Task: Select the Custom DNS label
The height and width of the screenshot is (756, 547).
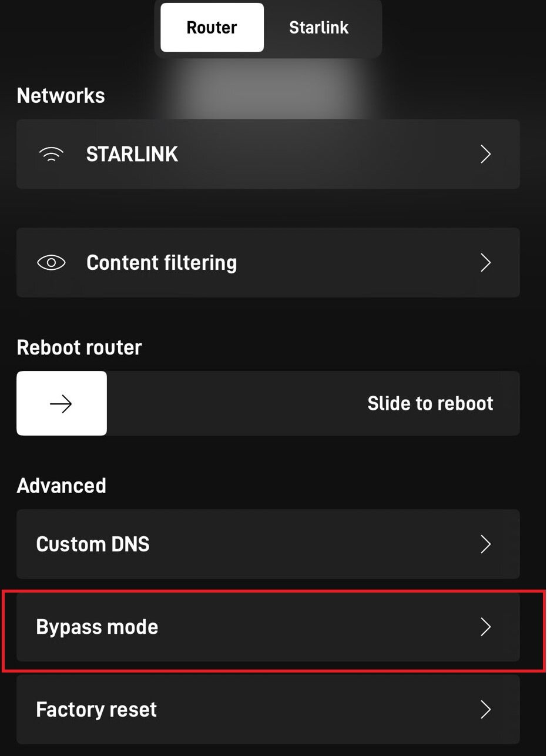Action: (x=93, y=544)
